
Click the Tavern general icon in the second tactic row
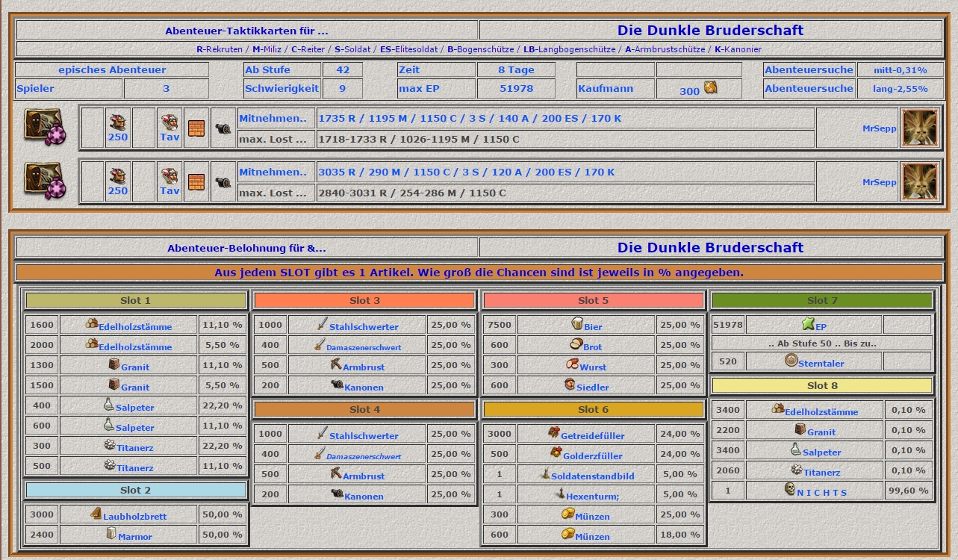tap(169, 172)
